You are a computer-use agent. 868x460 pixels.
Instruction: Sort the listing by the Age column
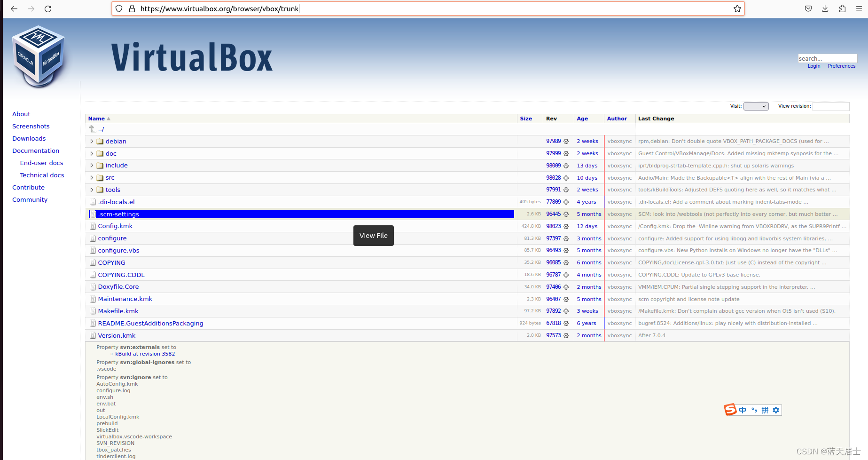[582, 119]
